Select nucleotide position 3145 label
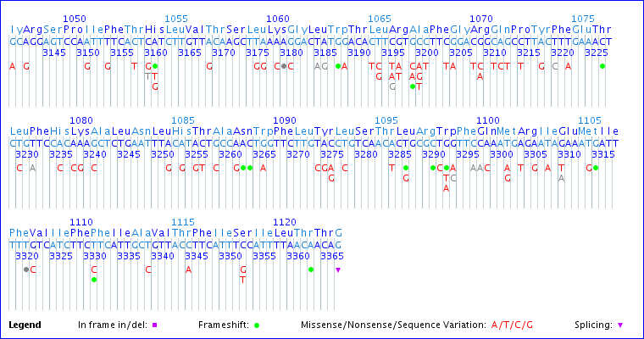 point(53,53)
